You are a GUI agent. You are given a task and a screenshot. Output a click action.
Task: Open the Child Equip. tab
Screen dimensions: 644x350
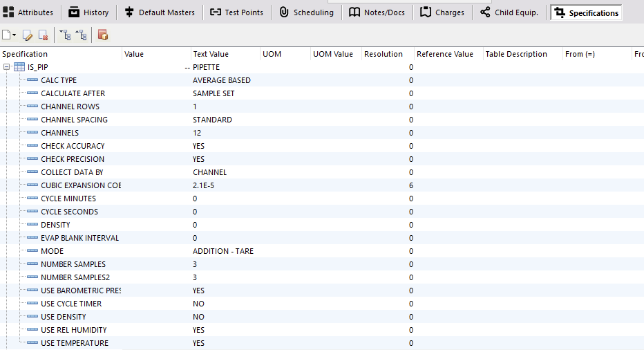tap(509, 12)
